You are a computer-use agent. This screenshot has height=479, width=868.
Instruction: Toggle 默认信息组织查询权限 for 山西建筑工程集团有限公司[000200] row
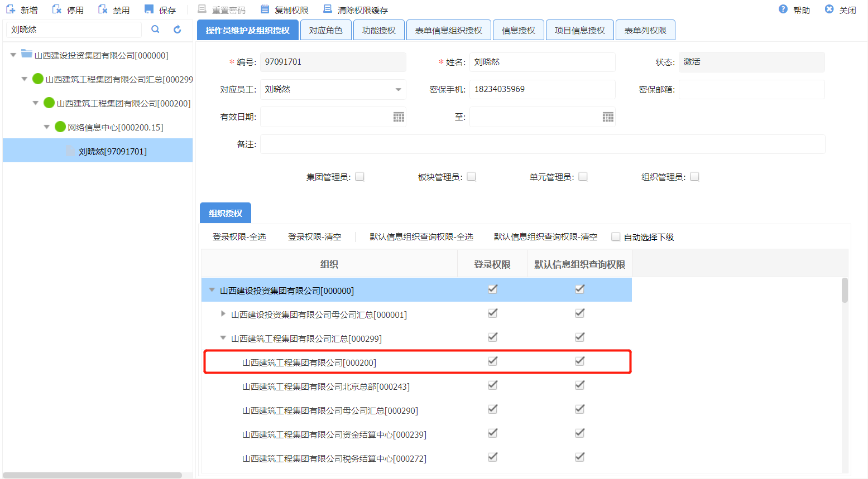[x=580, y=361]
